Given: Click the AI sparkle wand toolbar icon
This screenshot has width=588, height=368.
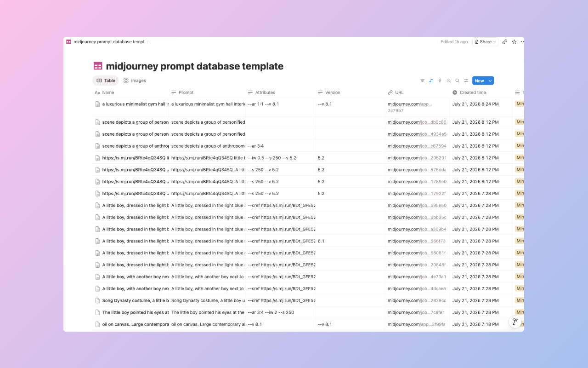Looking at the screenshot, I should point(448,80).
